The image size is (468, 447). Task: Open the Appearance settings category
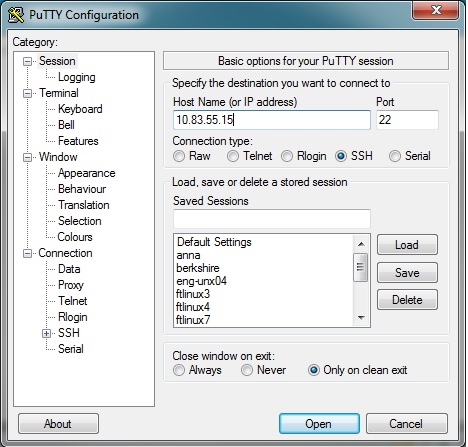click(x=86, y=173)
